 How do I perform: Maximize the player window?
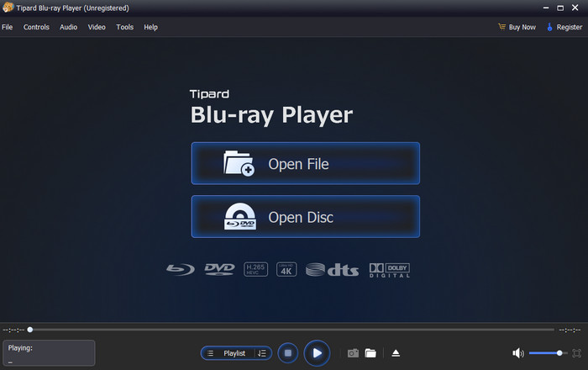click(560, 8)
